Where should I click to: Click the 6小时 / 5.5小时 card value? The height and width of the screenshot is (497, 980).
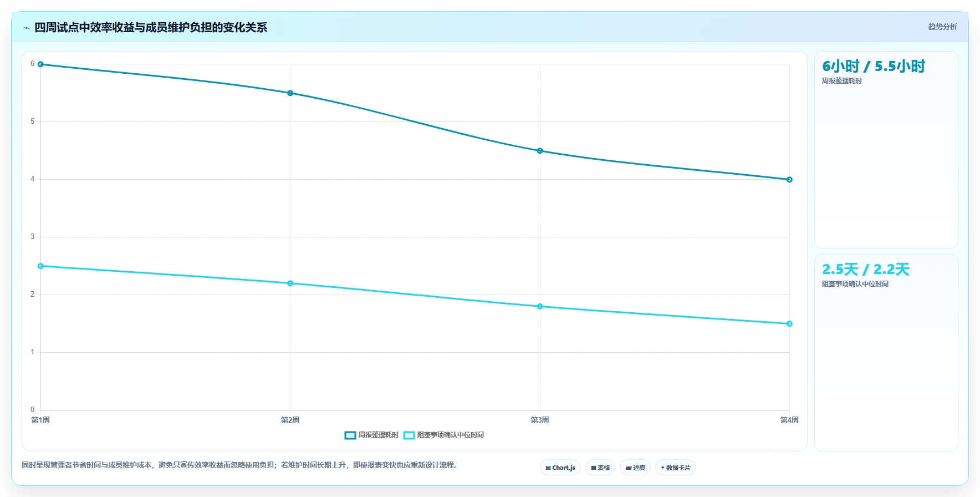(874, 67)
